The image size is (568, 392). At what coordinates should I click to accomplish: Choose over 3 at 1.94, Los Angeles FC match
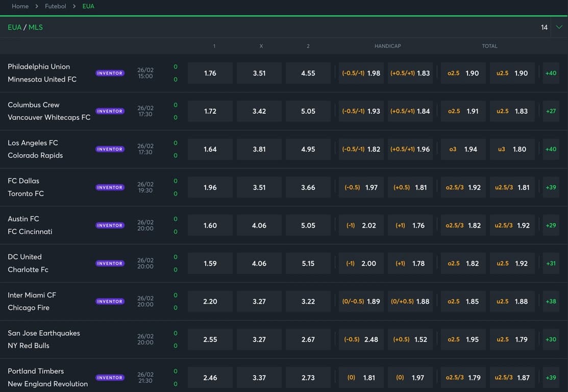click(463, 149)
